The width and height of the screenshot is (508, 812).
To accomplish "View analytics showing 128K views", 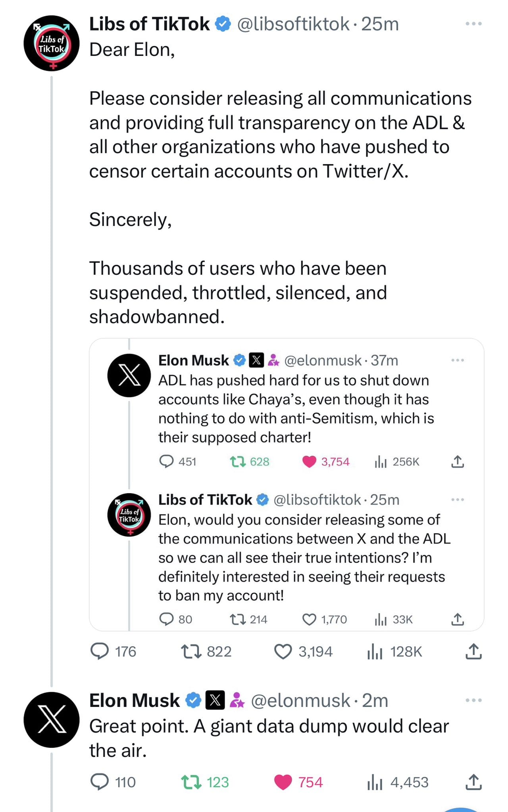I will click(x=375, y=651).
